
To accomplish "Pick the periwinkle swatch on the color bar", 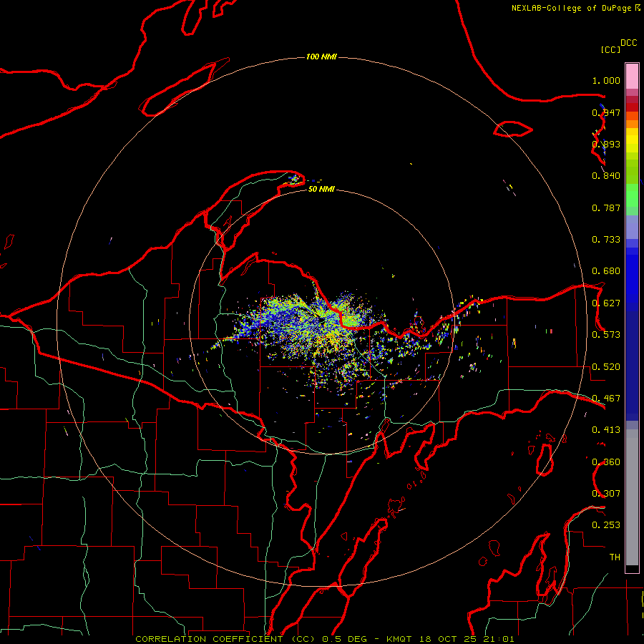I will (x=632, y=227).
